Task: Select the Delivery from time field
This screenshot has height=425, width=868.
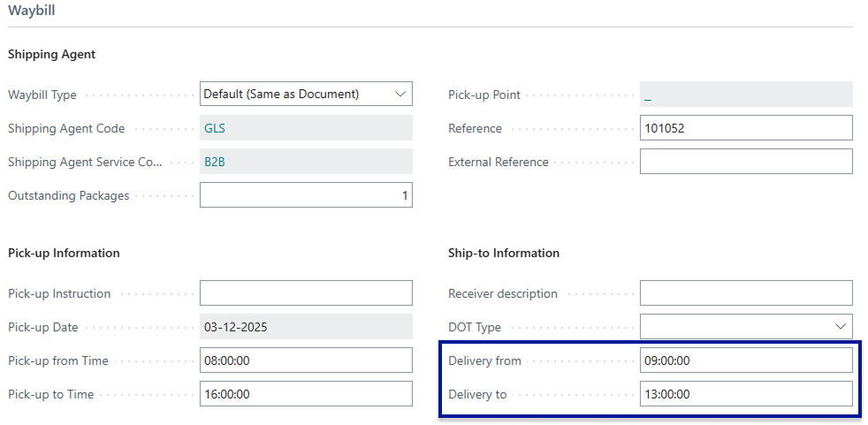Action: pyautogui.click(x=745, y=360)
